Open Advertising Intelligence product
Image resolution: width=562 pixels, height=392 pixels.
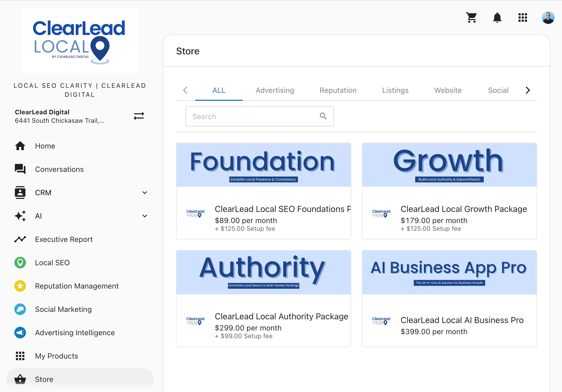75,333
